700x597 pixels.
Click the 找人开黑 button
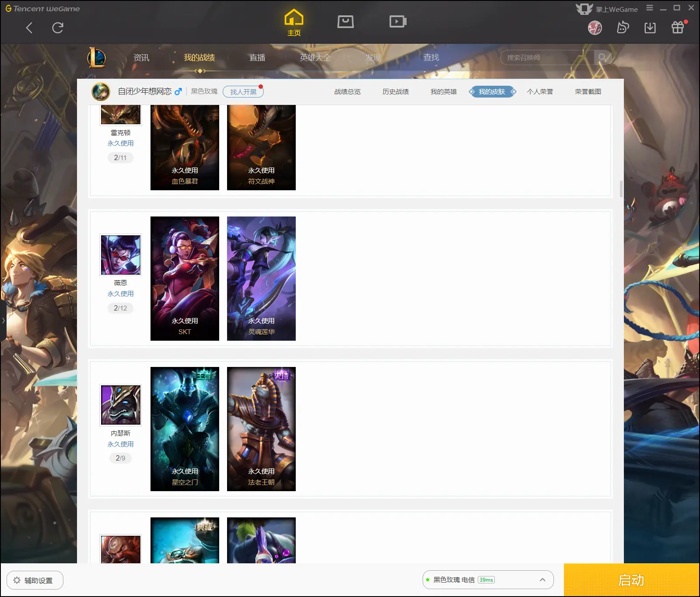[x=243, y=92]
